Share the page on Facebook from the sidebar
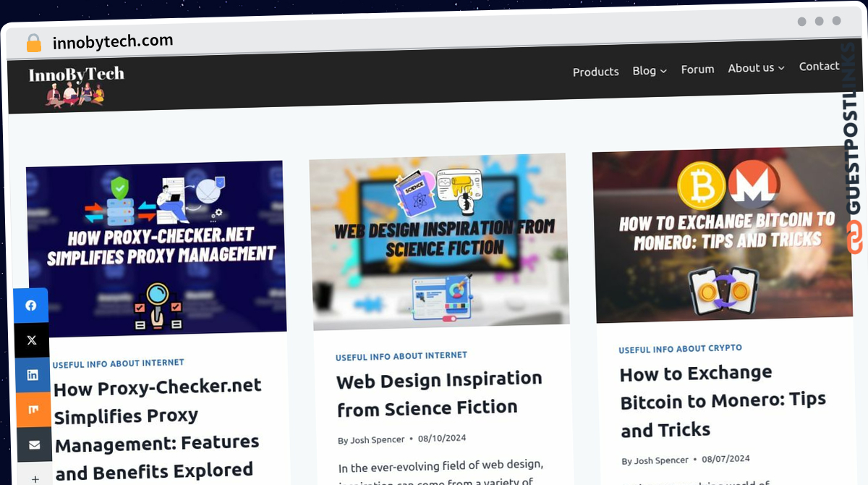 click(31, 305)
